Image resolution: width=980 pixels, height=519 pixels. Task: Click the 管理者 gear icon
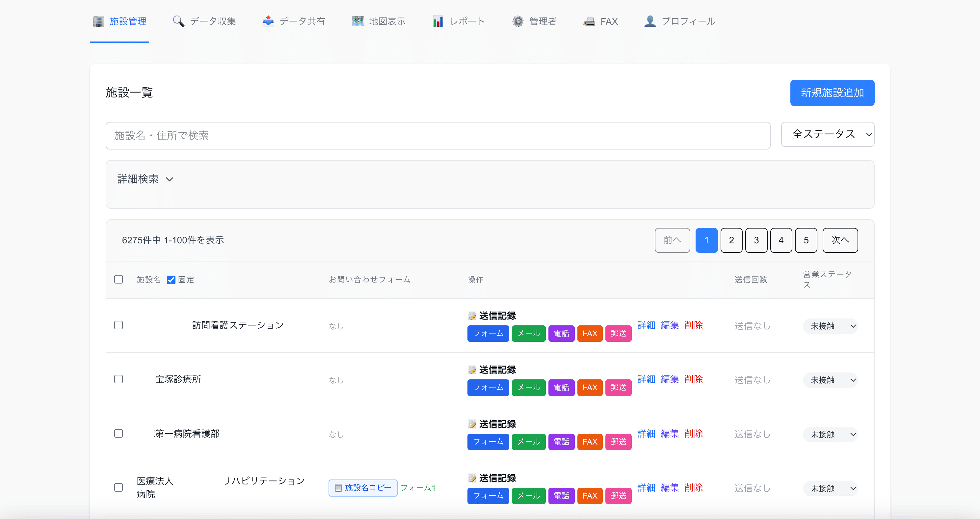517,21
